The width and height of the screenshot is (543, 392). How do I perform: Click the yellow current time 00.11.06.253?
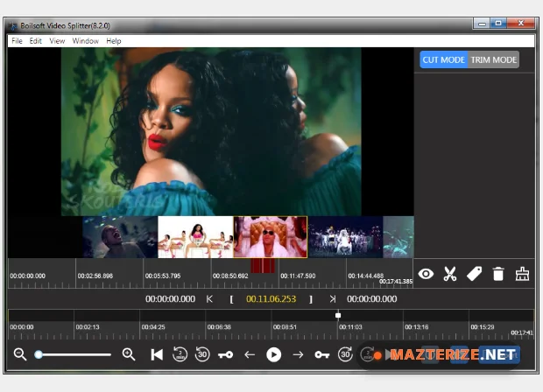click(x=271, y=299)
